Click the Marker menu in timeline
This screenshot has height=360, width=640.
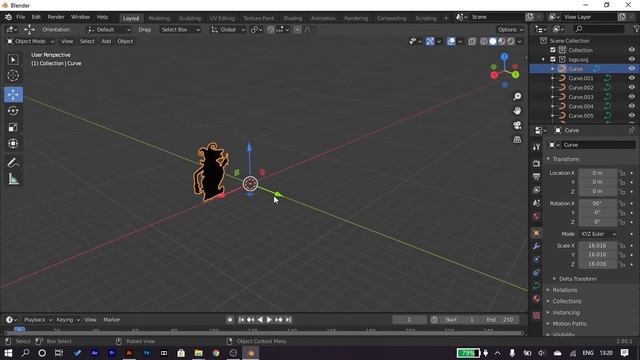[x=111, y=320]
